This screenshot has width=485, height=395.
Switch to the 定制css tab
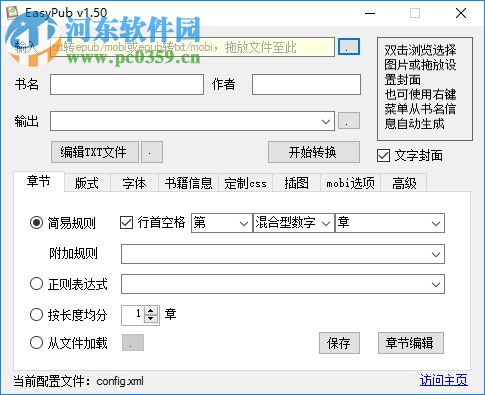245,183
